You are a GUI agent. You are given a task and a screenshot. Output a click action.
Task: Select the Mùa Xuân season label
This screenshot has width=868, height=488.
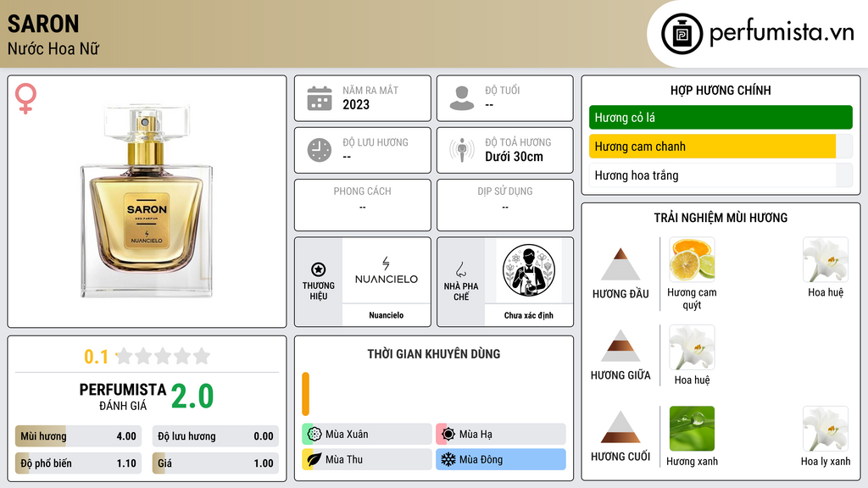tap(367, 435)
